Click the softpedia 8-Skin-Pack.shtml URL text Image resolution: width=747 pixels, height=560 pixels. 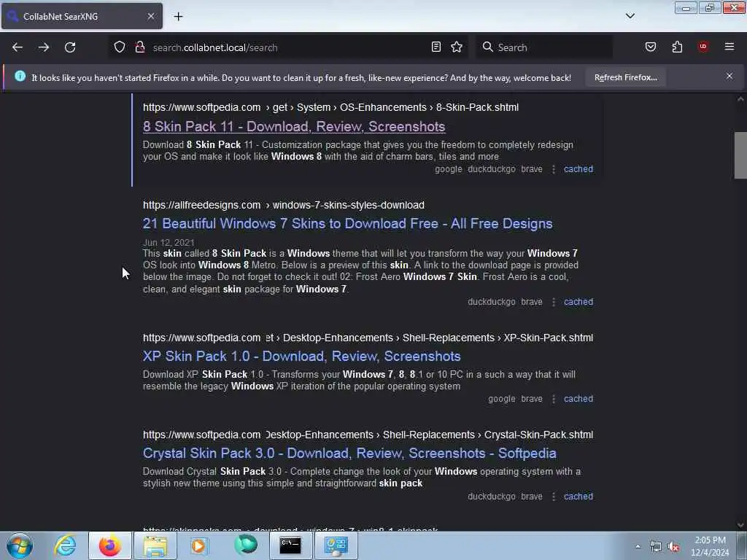coord(330,108)
